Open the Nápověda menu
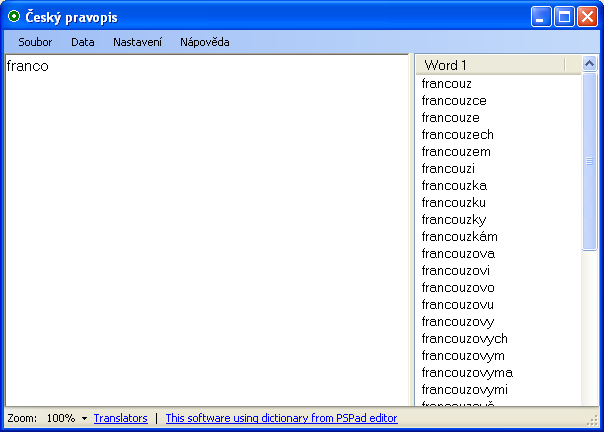 tap(204, 42)
